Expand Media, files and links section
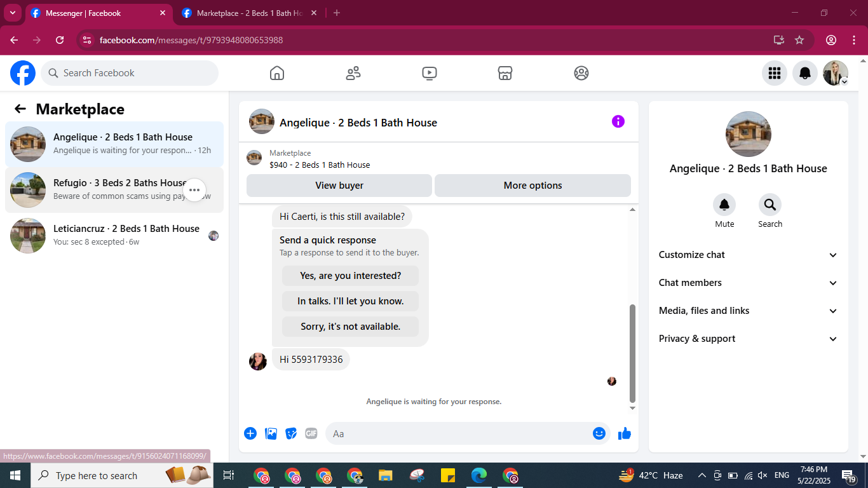868x488 pixels. (749, 311)
